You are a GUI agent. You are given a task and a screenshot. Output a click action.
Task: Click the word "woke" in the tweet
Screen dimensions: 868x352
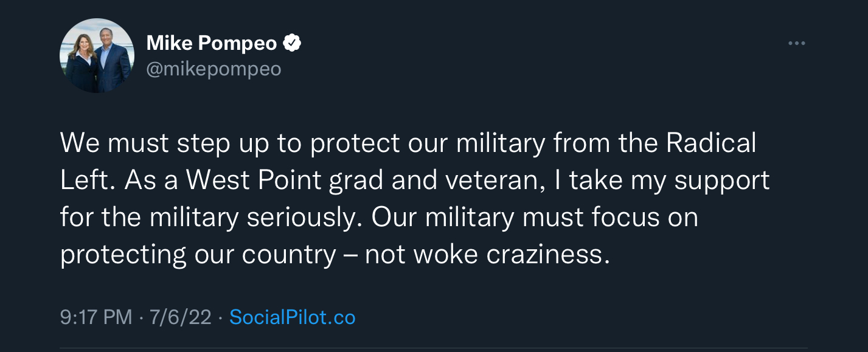(446, 255)
